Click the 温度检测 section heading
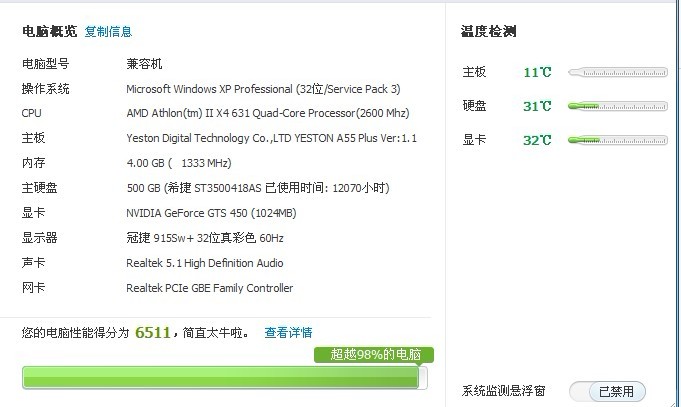 (488, 32)
